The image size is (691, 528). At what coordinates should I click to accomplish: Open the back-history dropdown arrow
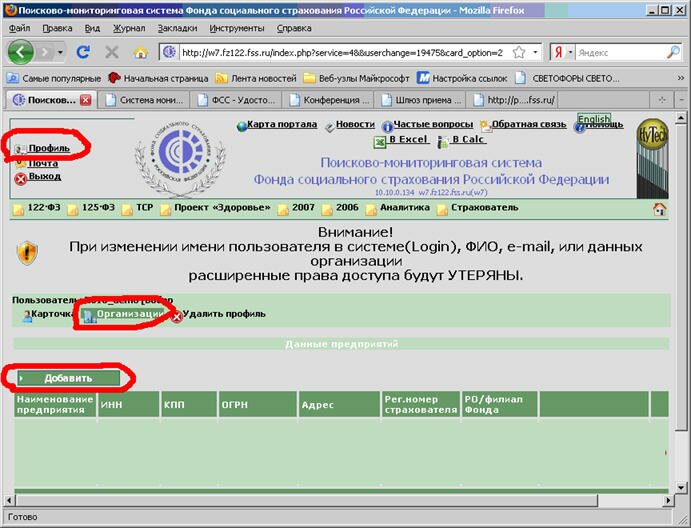pyautogui.click(x=60, y=52)
